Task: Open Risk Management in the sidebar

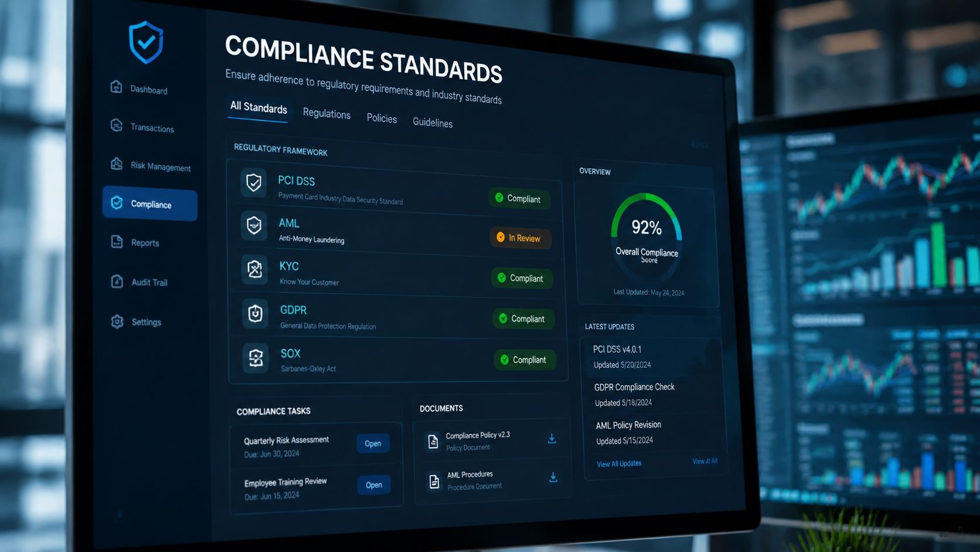Action: [161, 167]
